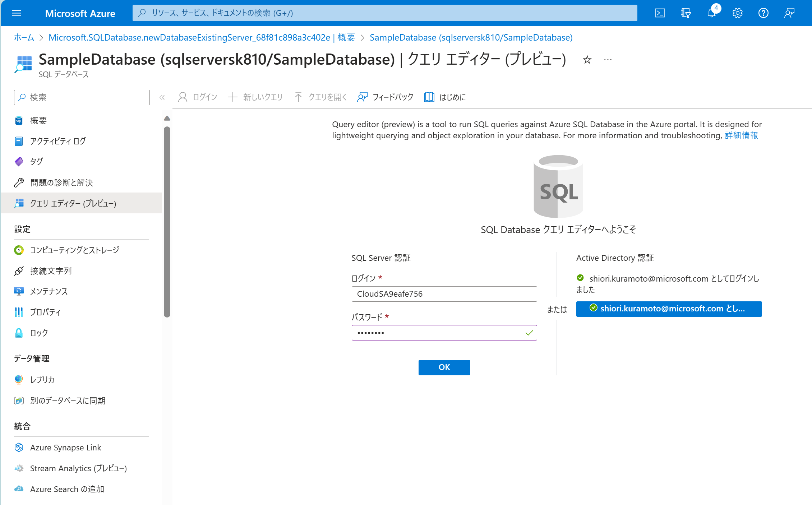Image resolution: width=812 pixels, height=505 pixels.
Task: Open ロック settings in the sidebar
Action: (x=38, y=333)
